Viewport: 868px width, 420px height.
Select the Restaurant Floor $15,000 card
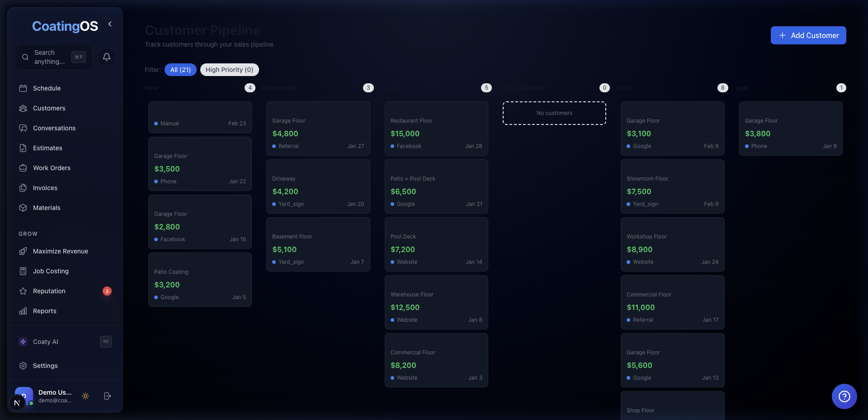436,128
